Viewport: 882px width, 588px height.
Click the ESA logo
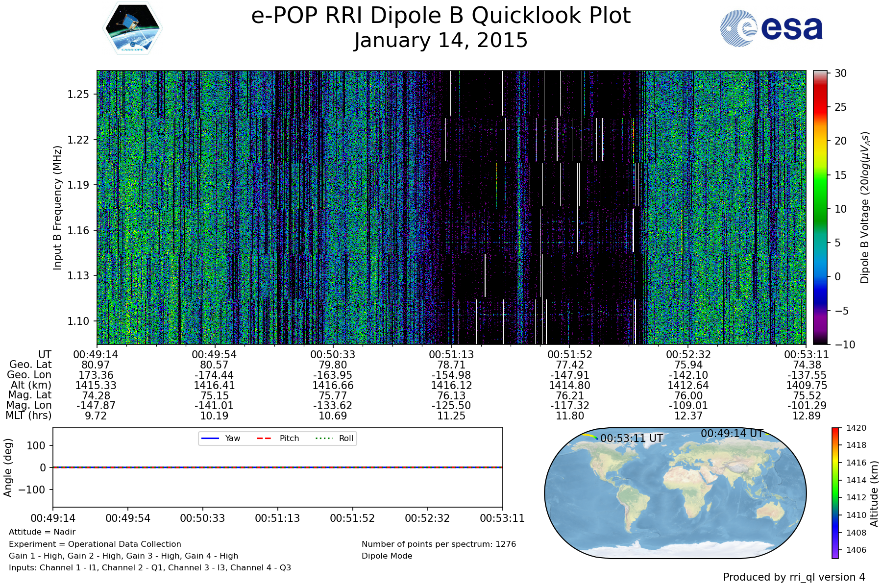772,28
